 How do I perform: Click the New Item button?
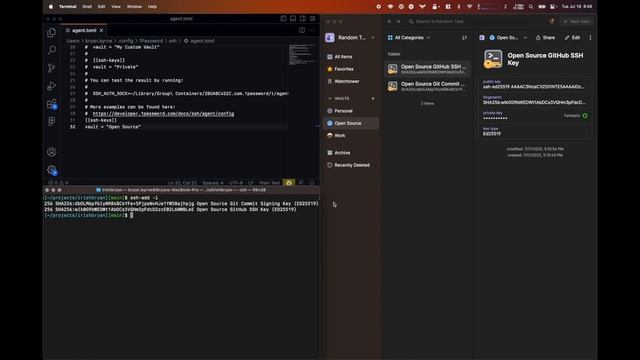[577, 21]
